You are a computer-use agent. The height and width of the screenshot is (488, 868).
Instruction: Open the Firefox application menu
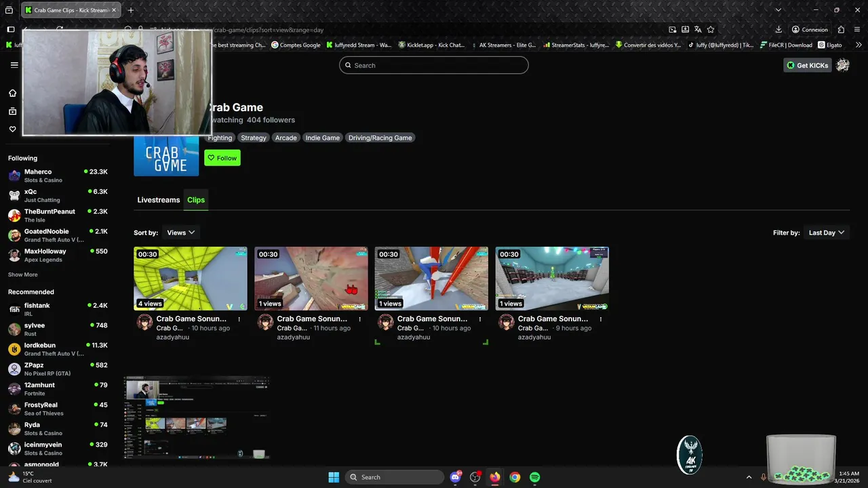coord(856,30)
